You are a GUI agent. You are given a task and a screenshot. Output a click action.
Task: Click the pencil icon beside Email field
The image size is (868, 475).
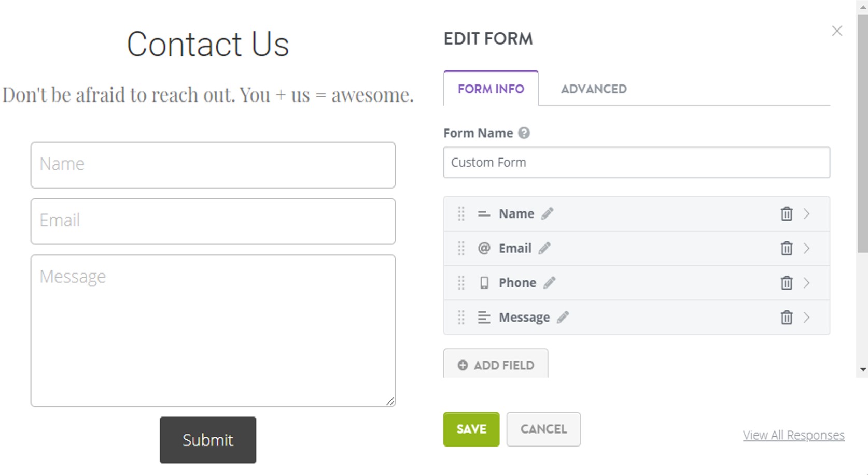point(544,248)
